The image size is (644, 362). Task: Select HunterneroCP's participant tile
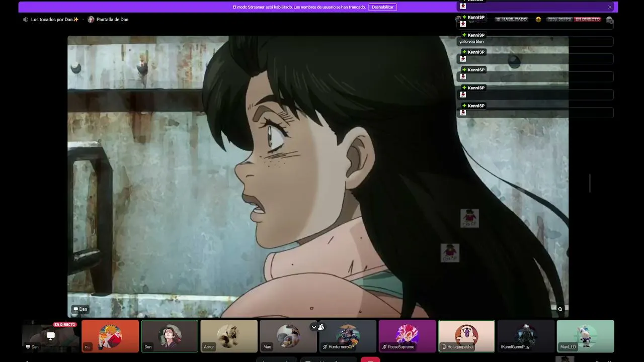348,336
